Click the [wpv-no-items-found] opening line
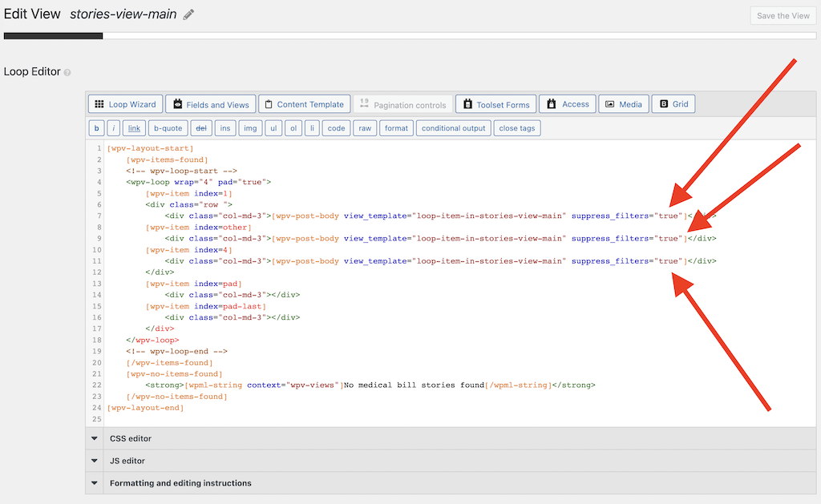Screen dimensions: 821x504 174,374
